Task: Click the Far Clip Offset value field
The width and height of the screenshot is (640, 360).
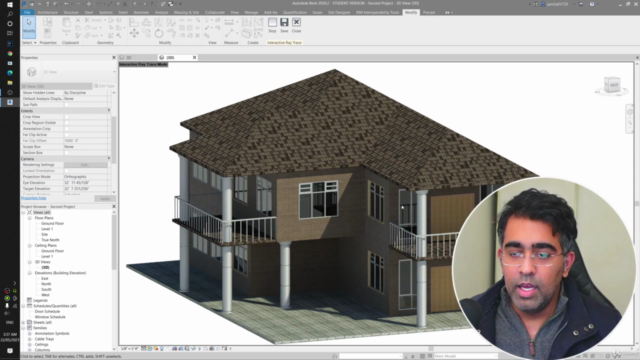Action: (x=85, y=141)
